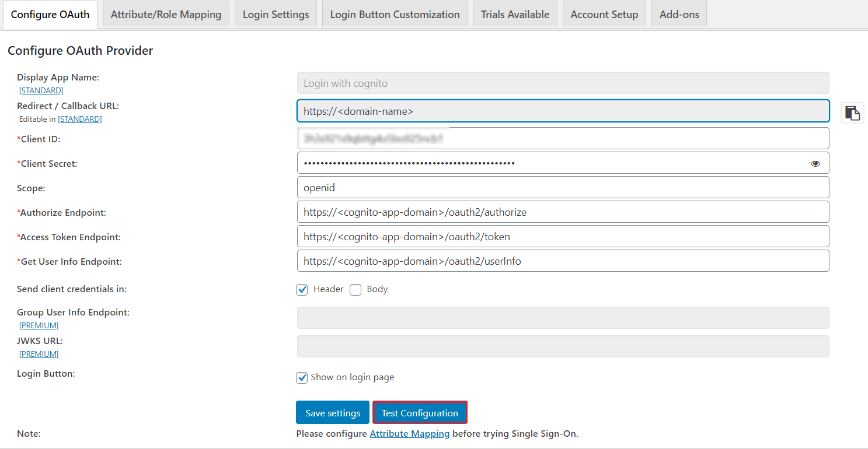Switch to the Add-ons tab

tap(679, 13)
